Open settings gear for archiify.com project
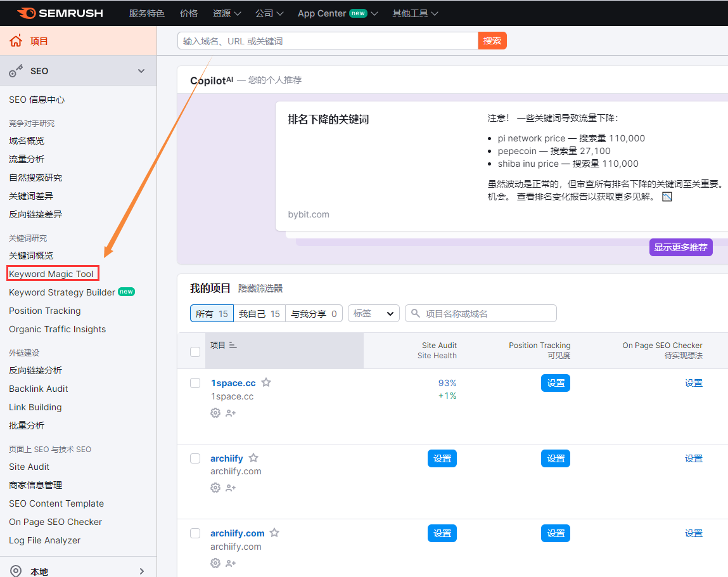728x577 pixels. click(x=215, y=563)
